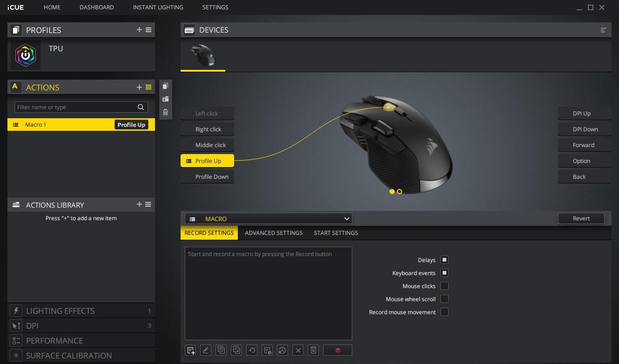Select the mouse device thumbnail
The height and width of the screenshot is (364, 619).
click(203, 55)
